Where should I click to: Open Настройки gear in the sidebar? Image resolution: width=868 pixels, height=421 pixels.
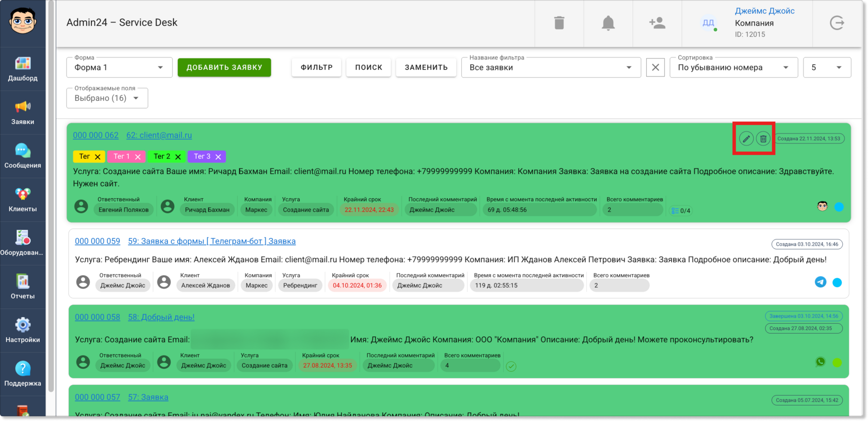23,330
